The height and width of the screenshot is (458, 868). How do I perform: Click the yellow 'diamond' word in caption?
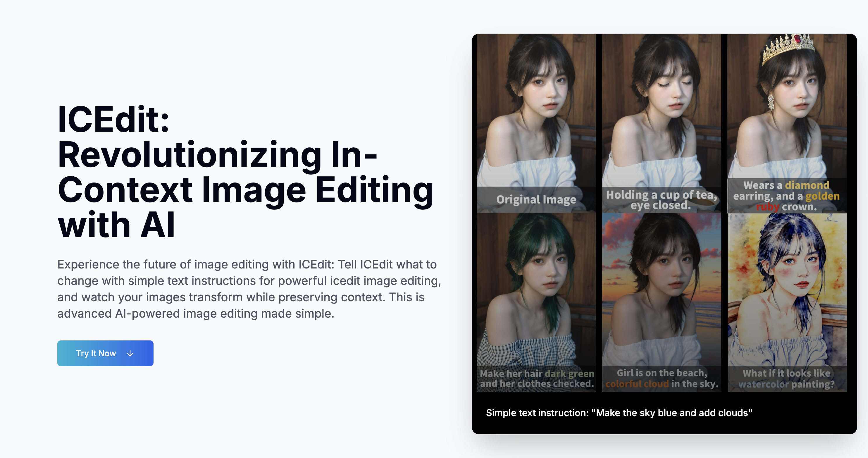(807, 185)
